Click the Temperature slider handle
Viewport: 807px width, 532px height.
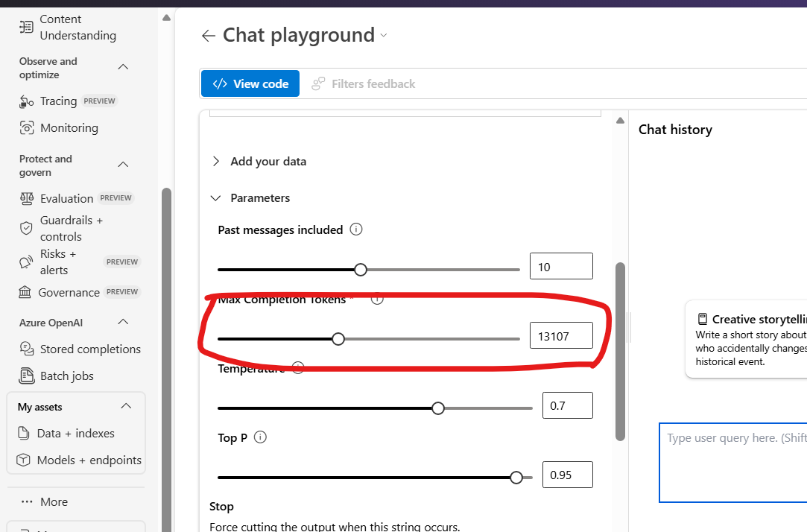(x=438, y=408)
